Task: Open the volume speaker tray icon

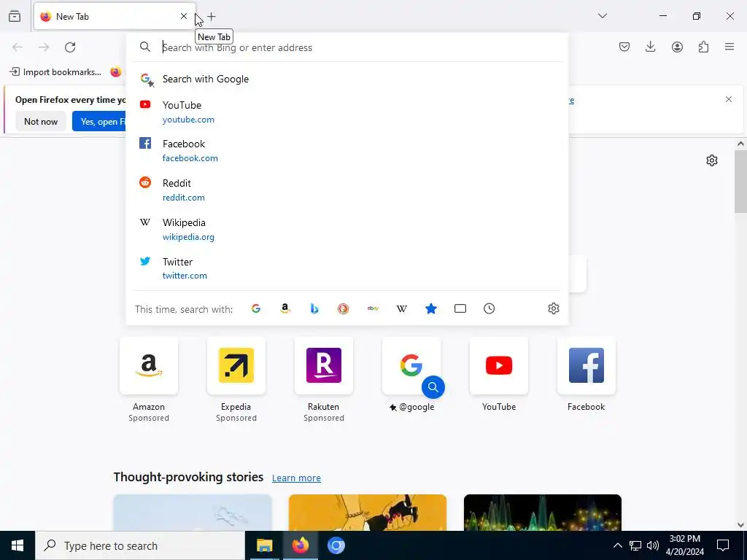Action: 653,545
